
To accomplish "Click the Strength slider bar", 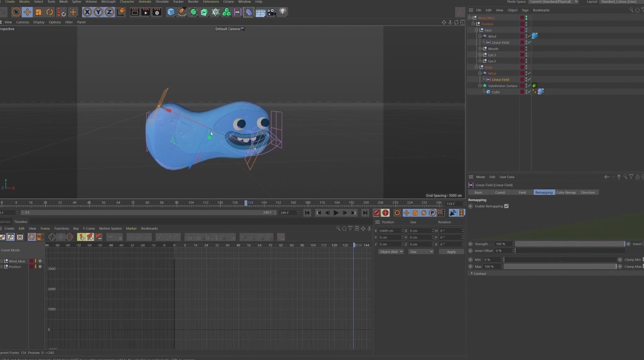I will point(570,244).
